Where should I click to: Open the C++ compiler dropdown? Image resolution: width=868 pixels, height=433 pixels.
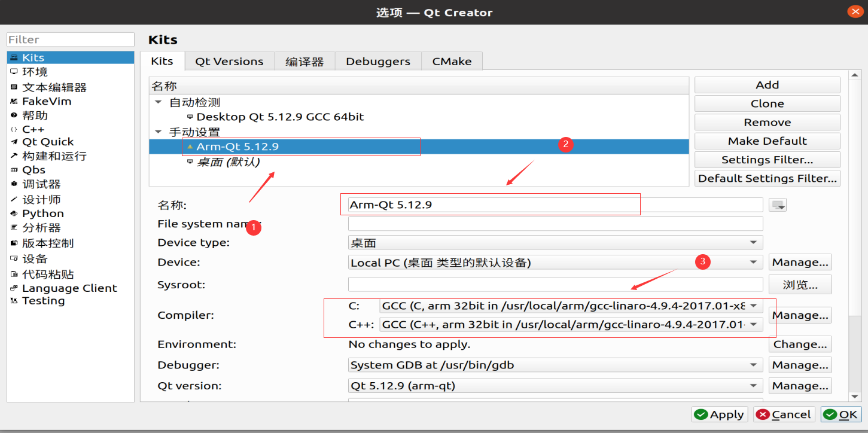pyautogui.click(x=571, y=325)
